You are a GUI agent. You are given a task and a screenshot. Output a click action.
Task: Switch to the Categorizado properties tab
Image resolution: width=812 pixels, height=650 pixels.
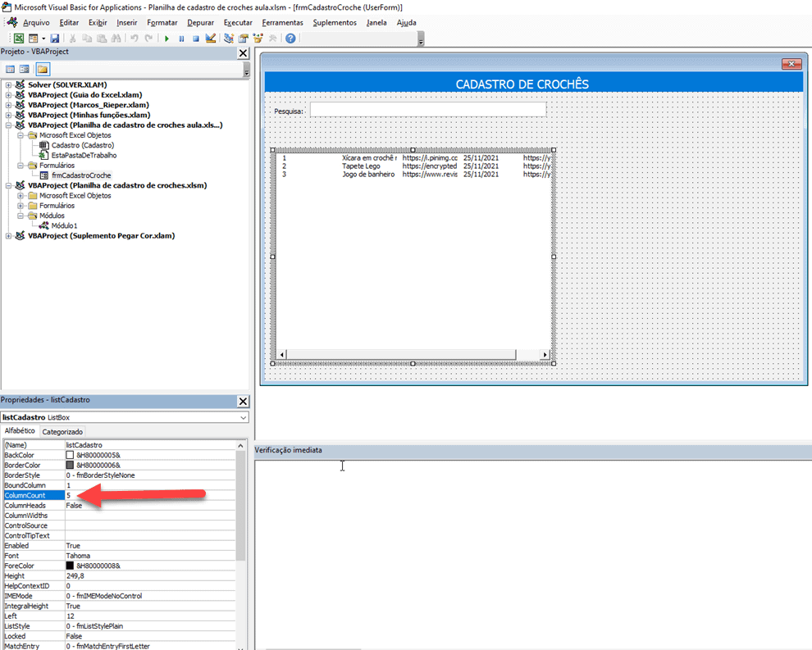[62, 431]
